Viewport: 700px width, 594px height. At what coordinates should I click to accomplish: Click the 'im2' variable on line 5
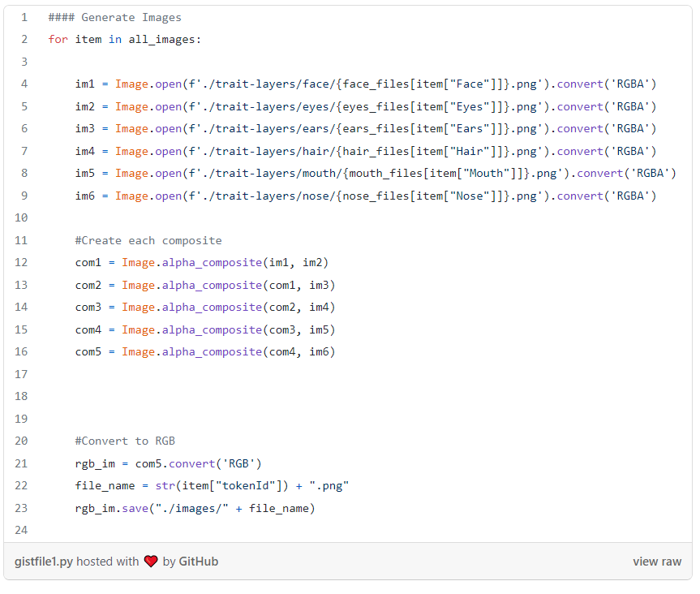point(85,106)
